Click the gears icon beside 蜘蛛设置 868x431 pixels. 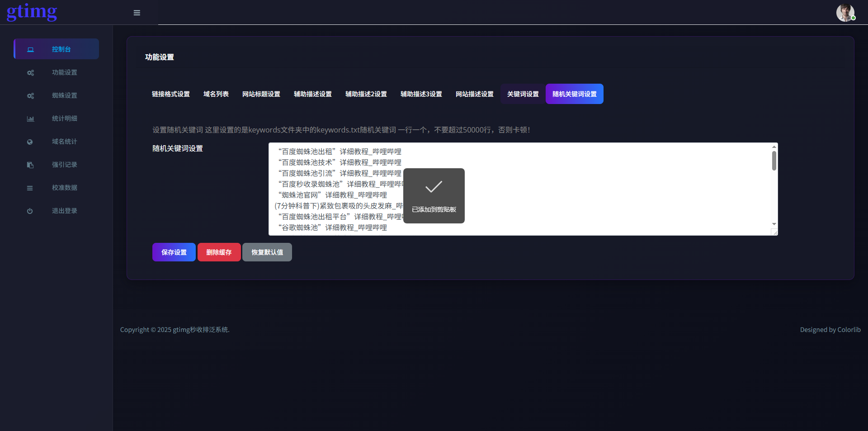tap(30, 95)
